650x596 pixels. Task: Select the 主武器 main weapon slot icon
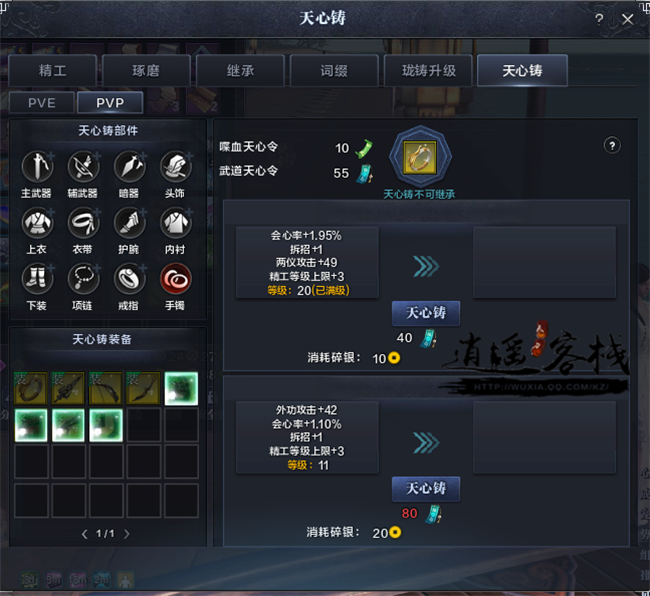(x=37, y=167)
